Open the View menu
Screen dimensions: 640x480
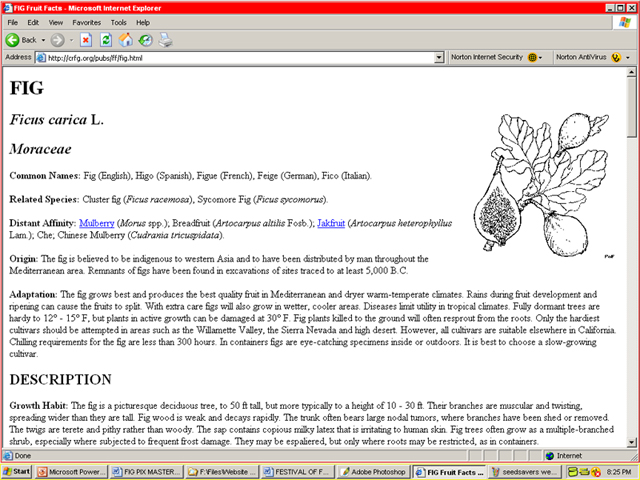point(56,22)
